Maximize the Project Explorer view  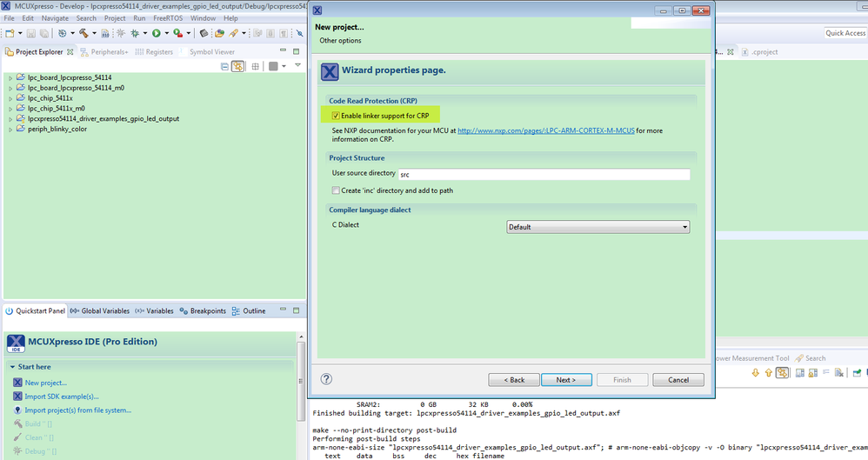[x=297, y=51]
